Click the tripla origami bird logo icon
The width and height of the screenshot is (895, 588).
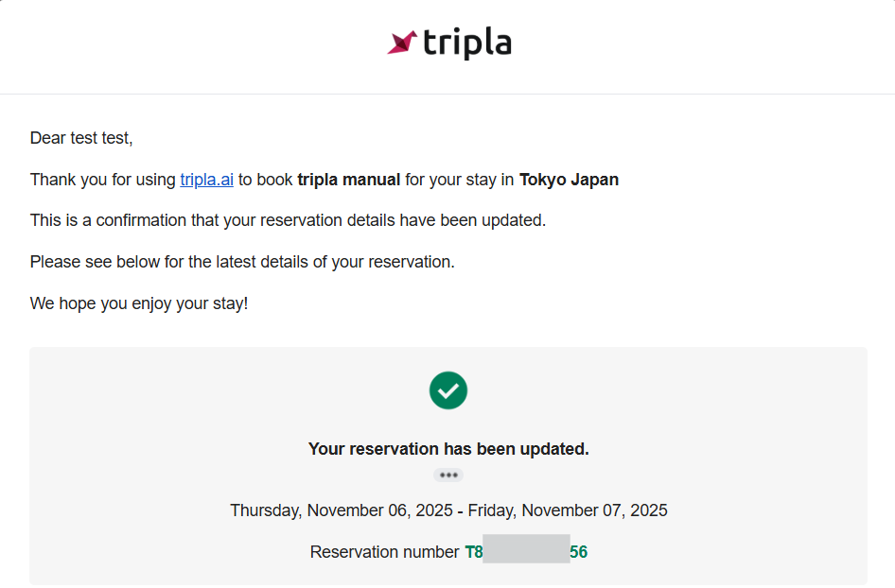coord(402,43)
